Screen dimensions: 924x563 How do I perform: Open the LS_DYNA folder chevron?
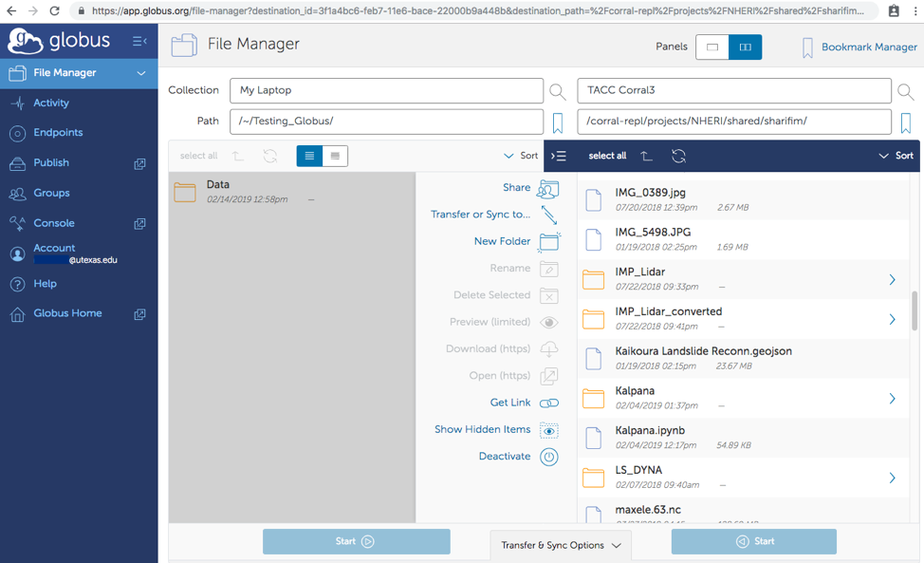892,478
